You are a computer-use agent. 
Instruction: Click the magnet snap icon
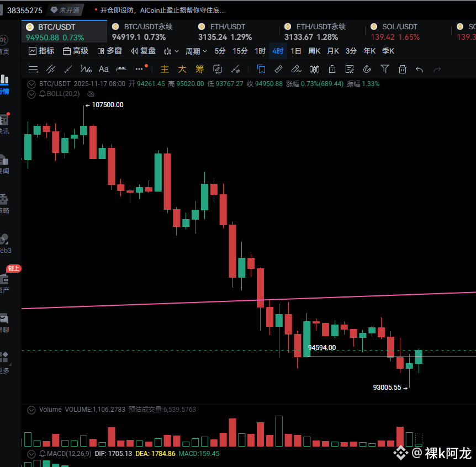367,69
